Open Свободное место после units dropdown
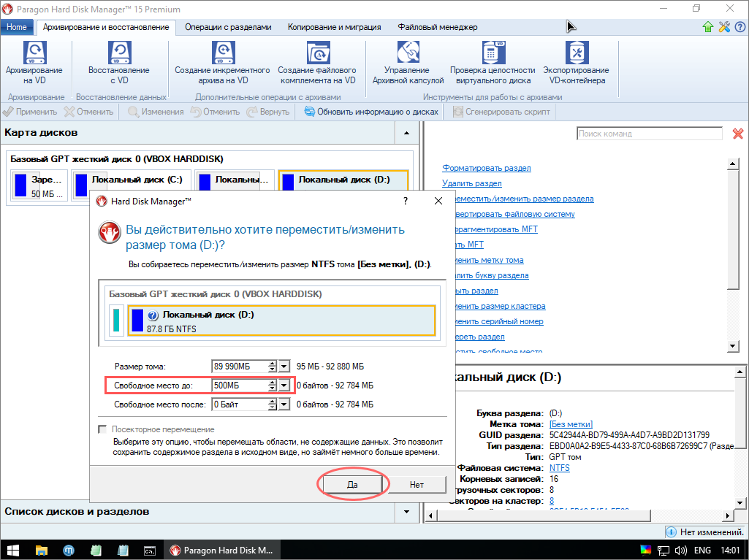 point(284,404)
